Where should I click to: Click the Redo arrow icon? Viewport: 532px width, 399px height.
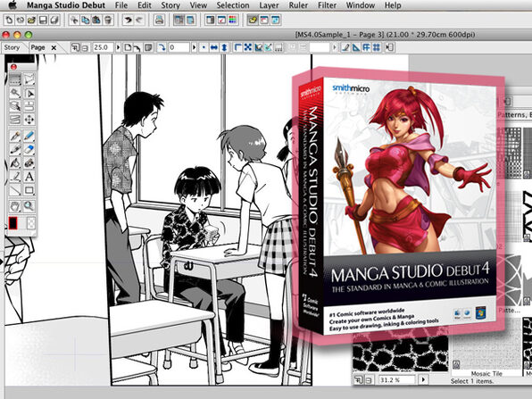pyautogui.click(x=138, y=20)
